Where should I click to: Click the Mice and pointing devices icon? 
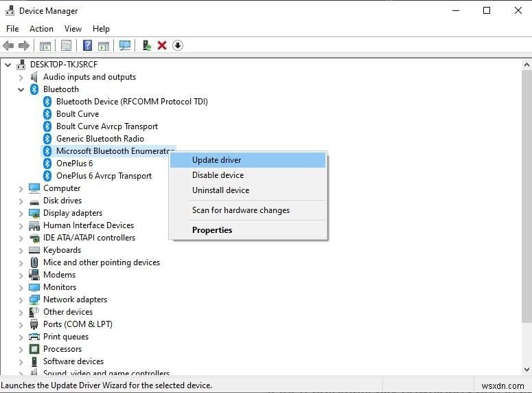point(34,262)
